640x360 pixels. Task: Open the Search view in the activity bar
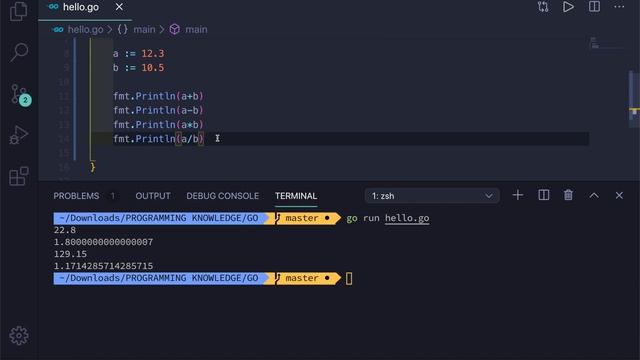pyautogui.click(x=19, y=52)
